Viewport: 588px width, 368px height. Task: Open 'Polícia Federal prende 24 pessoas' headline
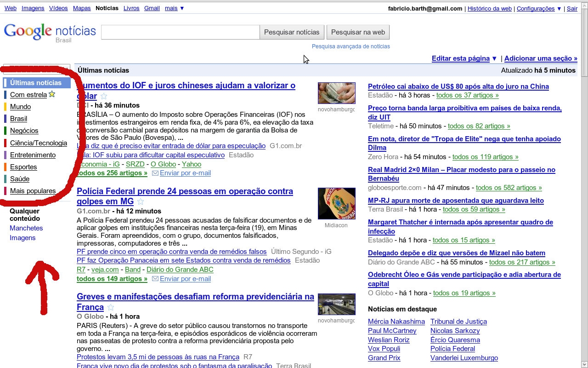tap(185, 196)
